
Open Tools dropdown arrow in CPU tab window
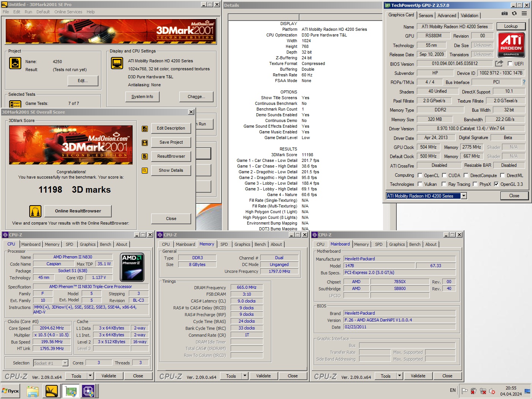point(90,376)
